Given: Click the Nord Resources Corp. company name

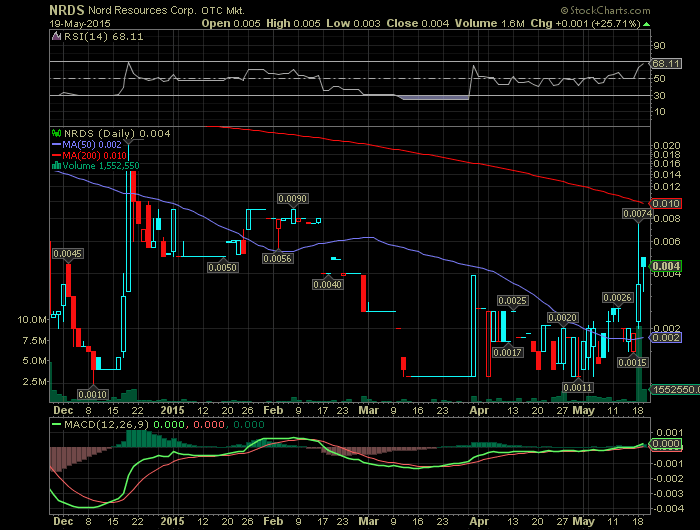Looking at the screenshot, I should [x=142, y=10].
